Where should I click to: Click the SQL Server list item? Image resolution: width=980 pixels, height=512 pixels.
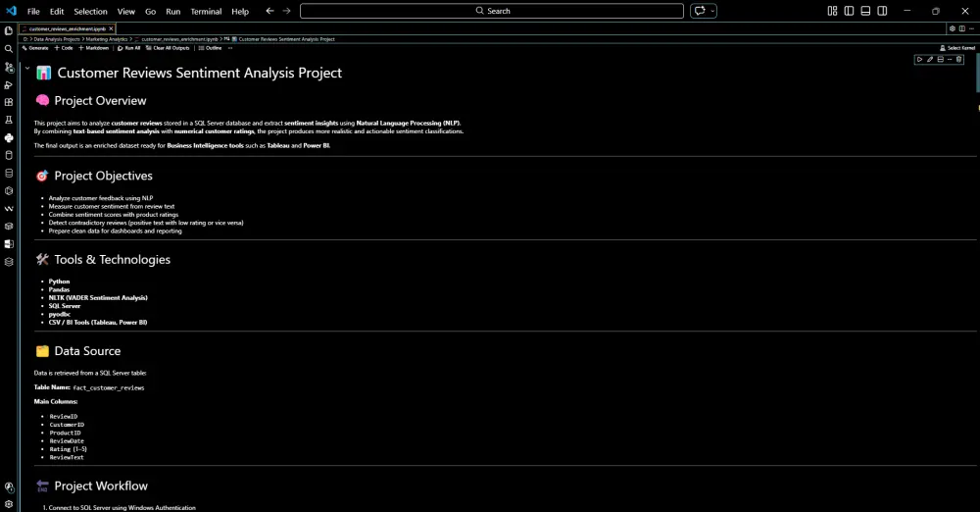[65, 306]
